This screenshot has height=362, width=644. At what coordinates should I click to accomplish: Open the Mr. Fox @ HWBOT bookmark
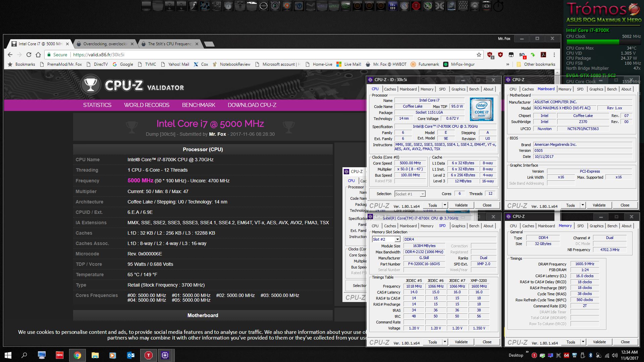pos(386,64)
